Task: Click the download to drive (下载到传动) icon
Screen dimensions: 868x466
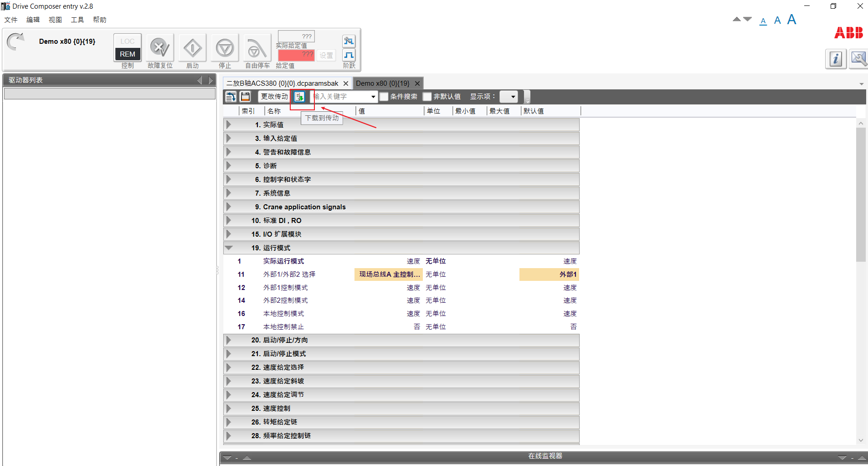Action: click(x=299, y=97)
